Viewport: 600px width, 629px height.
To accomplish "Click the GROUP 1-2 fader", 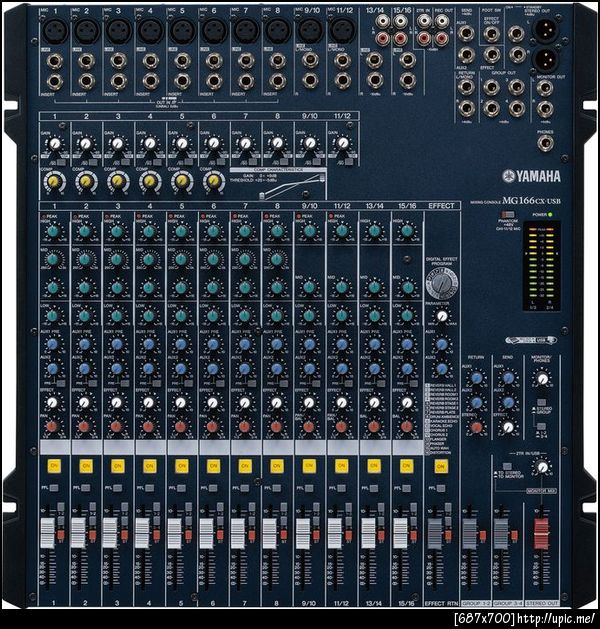I will pyautogui.click(x=469, y=533).
